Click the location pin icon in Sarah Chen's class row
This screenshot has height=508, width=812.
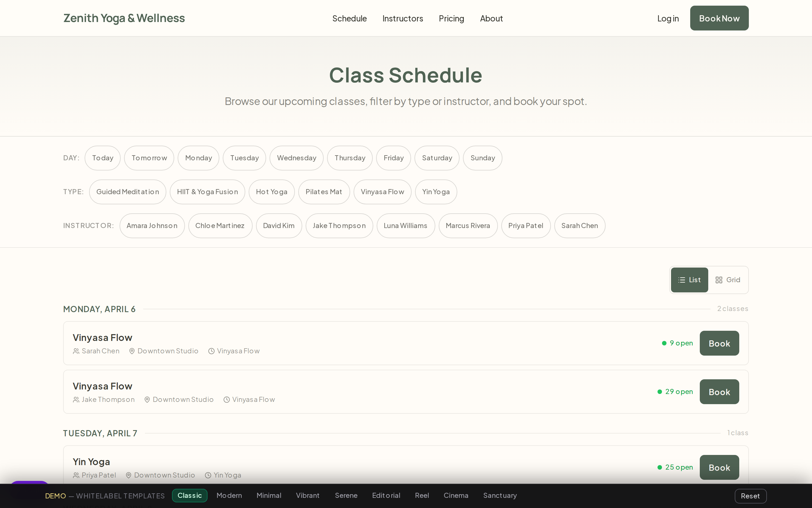click(132, 351)
